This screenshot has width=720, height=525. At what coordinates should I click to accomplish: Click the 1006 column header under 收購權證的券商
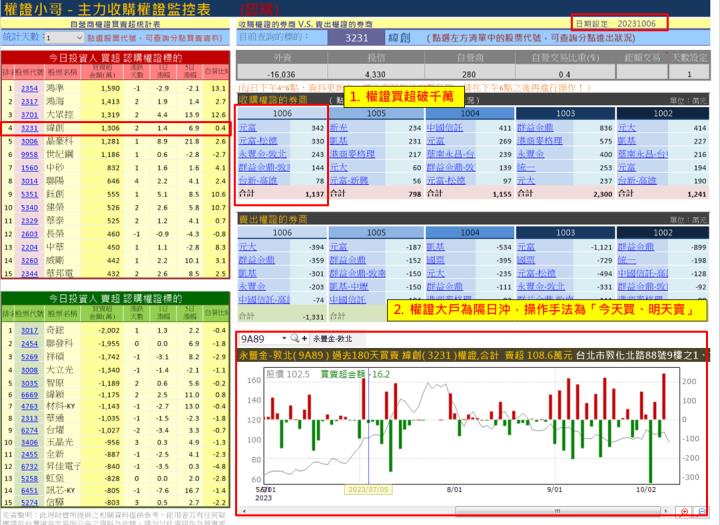pyautogui.click(x=282, y=113)
